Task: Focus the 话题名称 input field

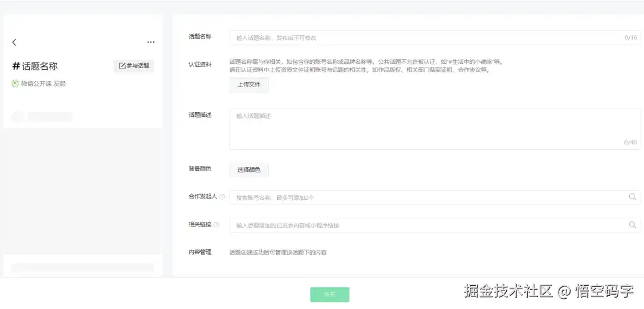Action: coord(435,38)
